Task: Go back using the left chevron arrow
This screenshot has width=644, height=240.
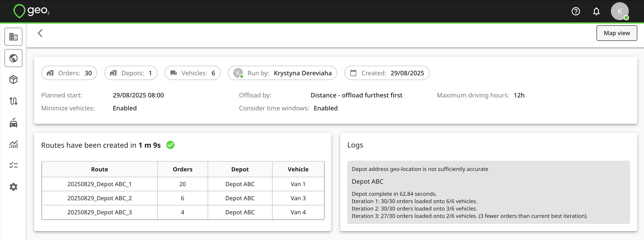Action: [40, 33]
